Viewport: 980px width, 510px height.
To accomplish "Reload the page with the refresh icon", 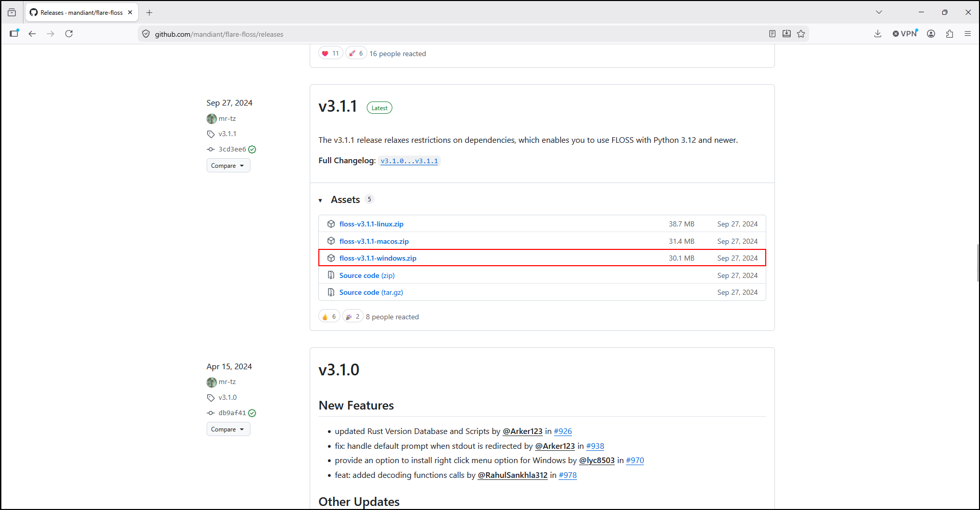I will (69, 34).
